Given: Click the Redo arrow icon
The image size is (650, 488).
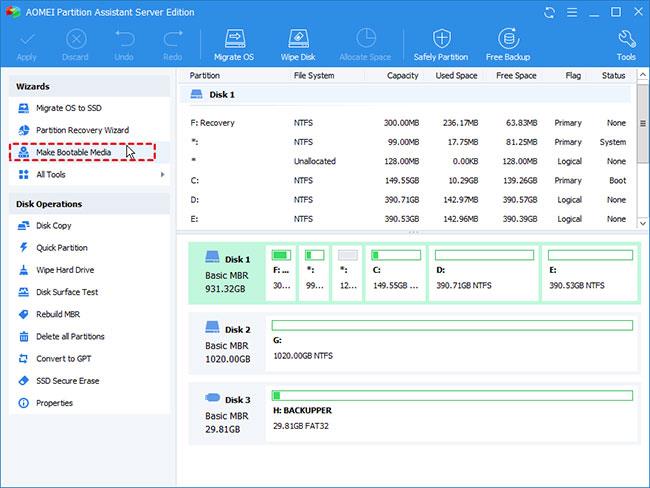Looking at the screenshot, I should 173,39.
